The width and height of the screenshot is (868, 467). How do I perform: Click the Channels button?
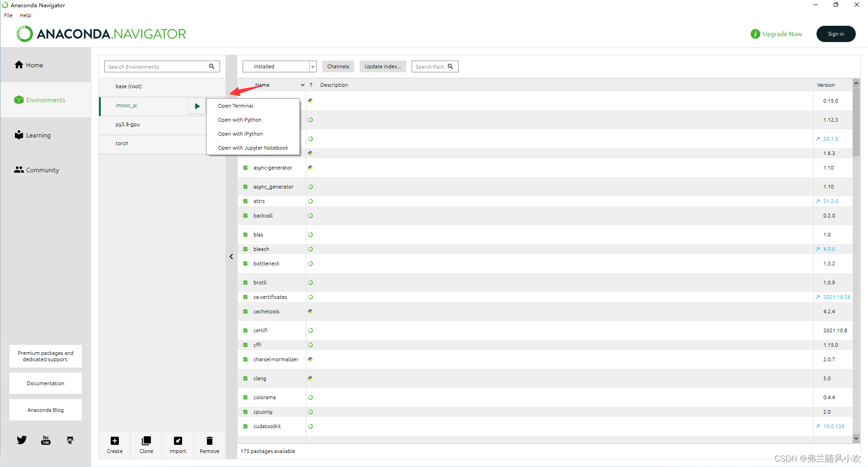(338, 66)
